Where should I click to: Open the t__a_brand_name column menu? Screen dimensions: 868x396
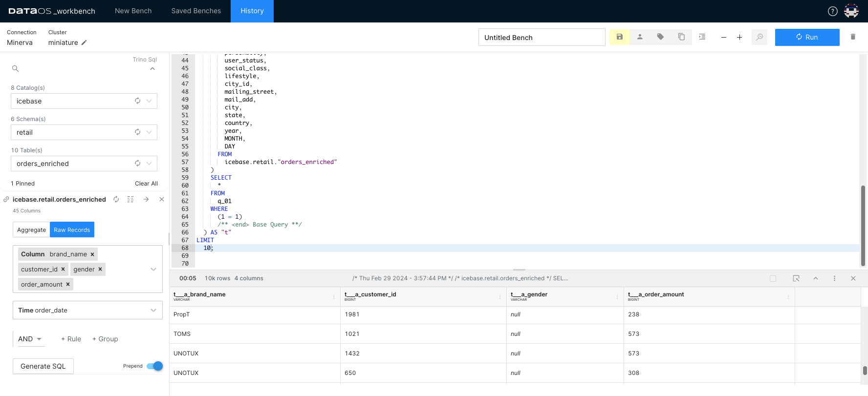tap(334, 297)
